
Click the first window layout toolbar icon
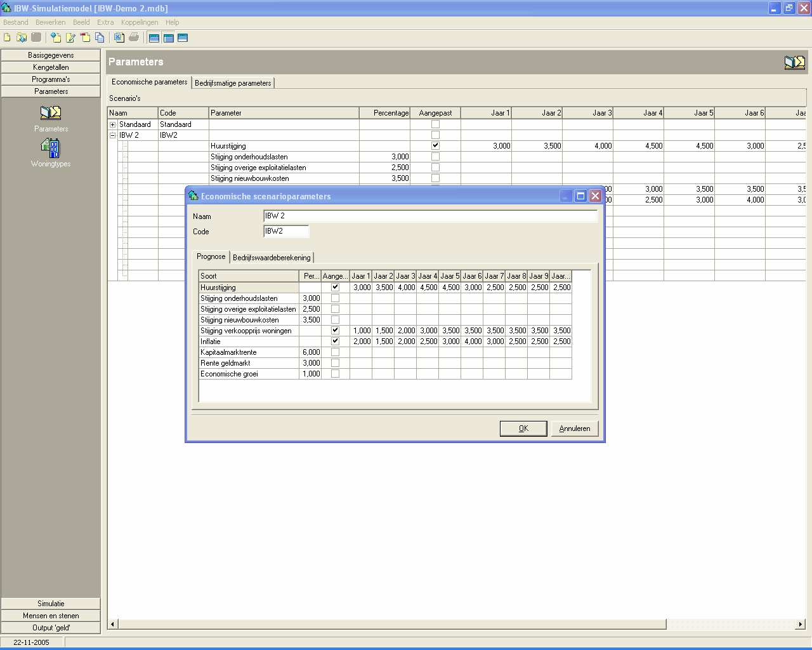click(x=154, y=37)
